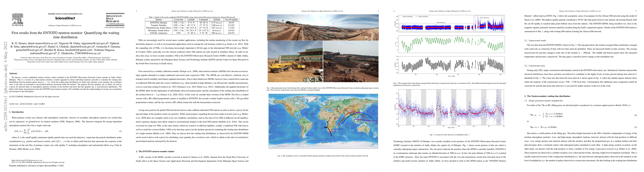This screenshot has height=172, width=644.
Task: Select the 'Cut-off rigidity' table header
Action: (x=231, y=19)
